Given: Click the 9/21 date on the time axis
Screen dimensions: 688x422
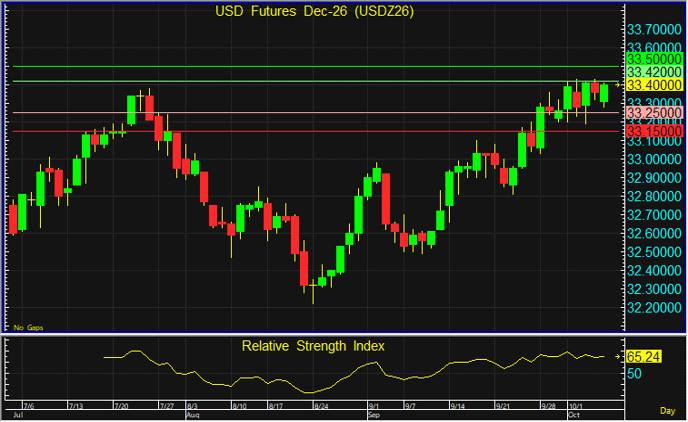Looking at the screenshot, I should (x=503, y=407).
